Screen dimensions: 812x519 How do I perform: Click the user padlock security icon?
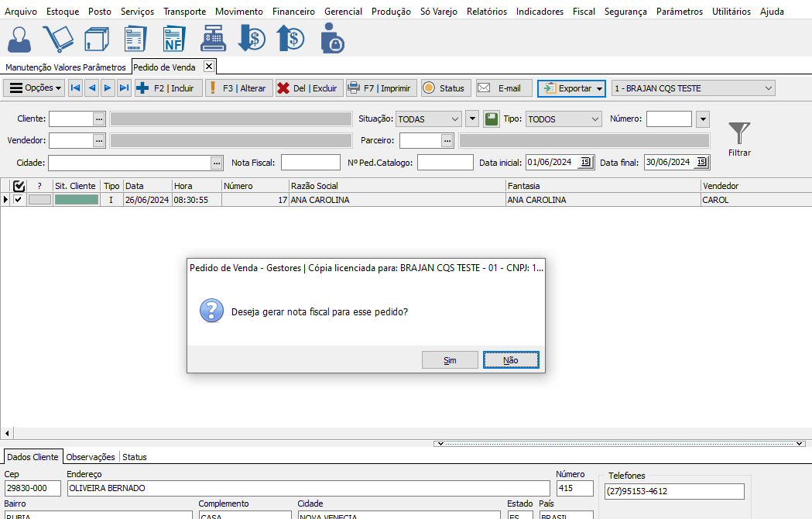332,39
